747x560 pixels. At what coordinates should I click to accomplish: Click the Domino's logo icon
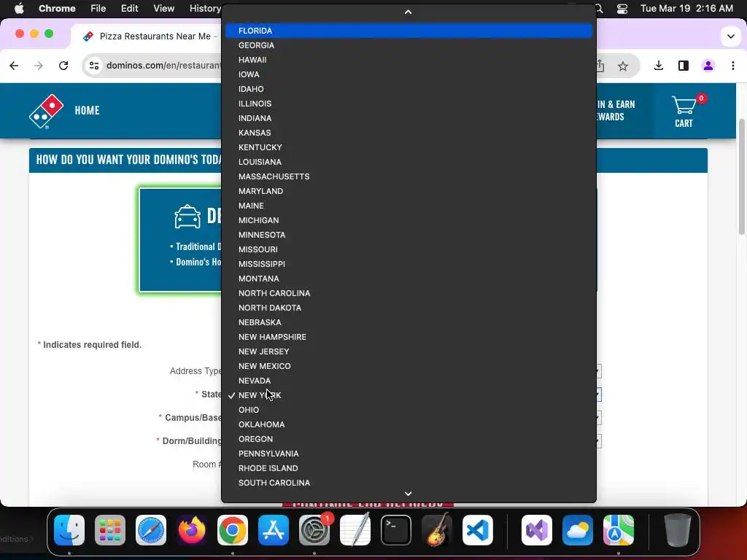point(46,112)
